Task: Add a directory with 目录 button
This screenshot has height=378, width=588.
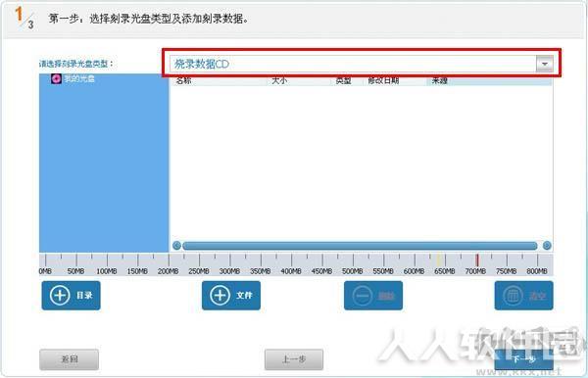Action: [72, 296]
